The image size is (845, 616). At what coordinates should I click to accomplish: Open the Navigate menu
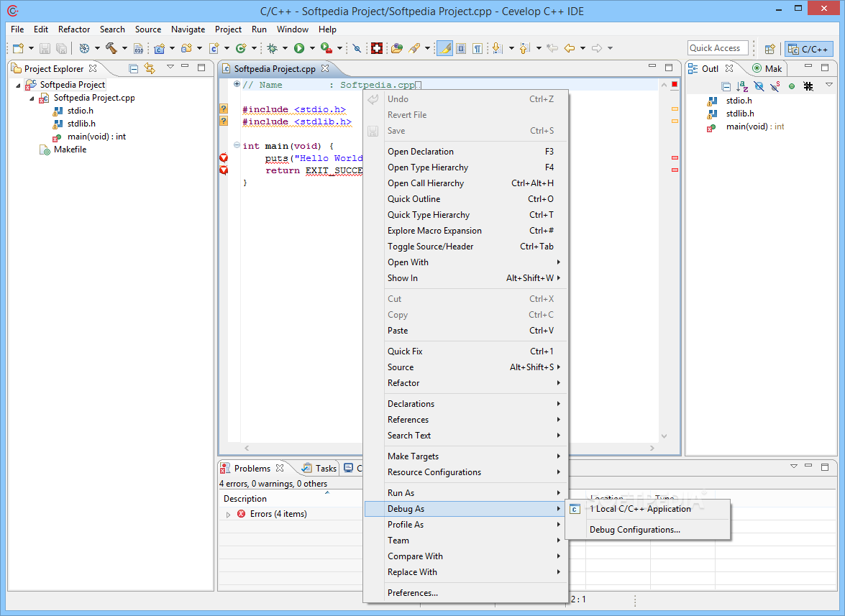coord(188,29)
